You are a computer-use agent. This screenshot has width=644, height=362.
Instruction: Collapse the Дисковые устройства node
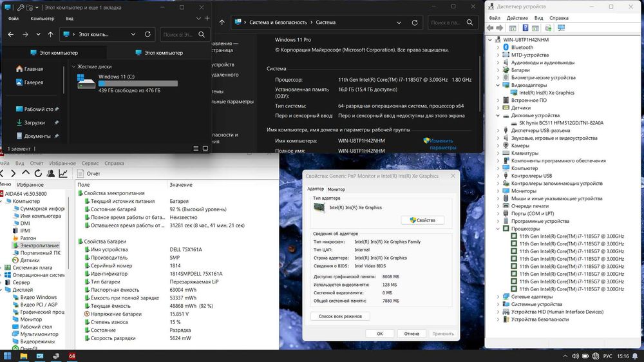click(x=498, y=115)
